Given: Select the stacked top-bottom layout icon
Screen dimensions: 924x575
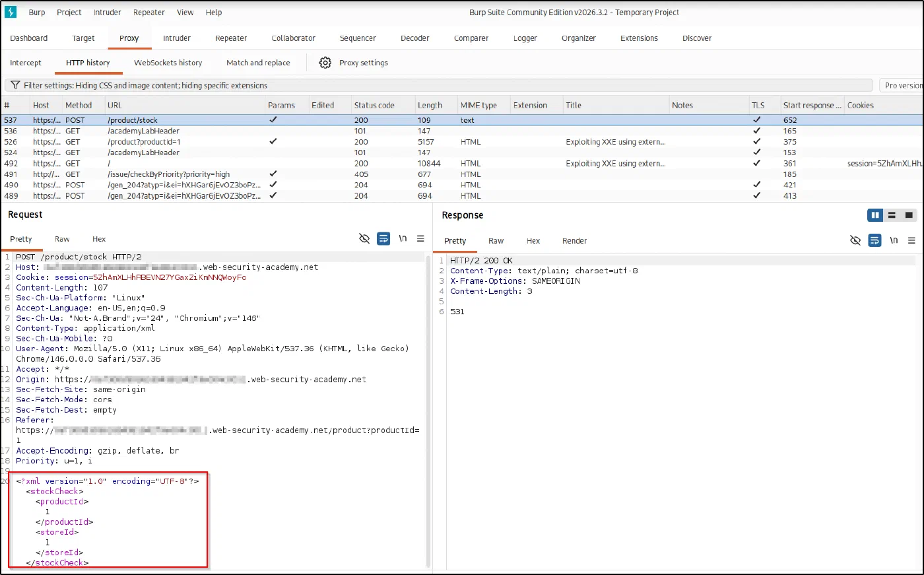Looking at the screenshot, I should [892, 215].
